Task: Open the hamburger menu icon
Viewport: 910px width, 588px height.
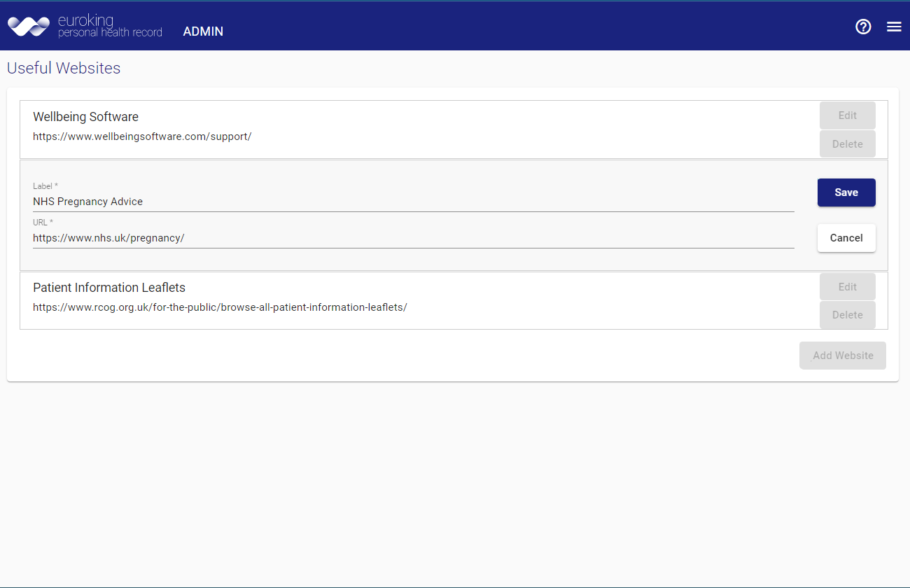Action: (894, 27)
